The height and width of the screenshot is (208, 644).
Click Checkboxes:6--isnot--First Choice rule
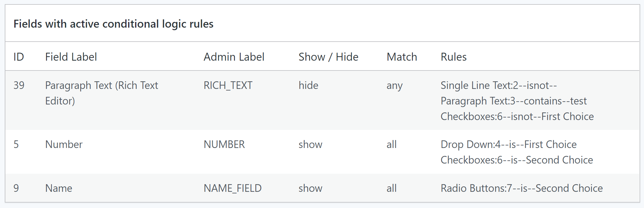click(x=517, y=116)
